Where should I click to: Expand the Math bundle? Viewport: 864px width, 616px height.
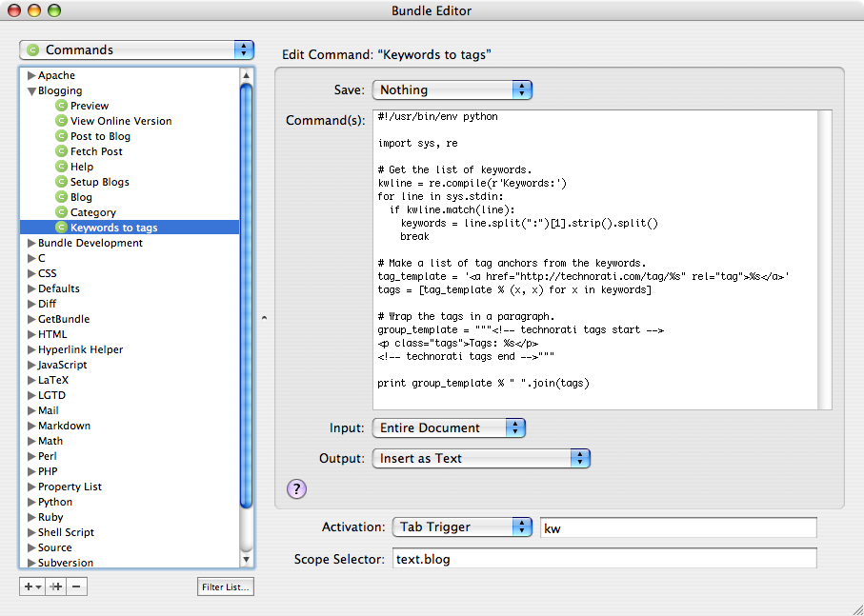point(31,441)
